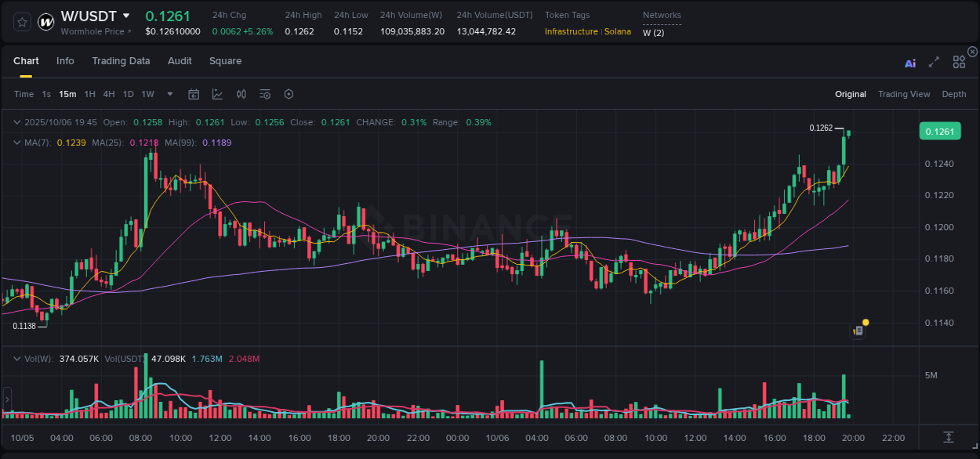
Task: Open chart settings via the hexagon gear icon
Action: pos(289,93)
